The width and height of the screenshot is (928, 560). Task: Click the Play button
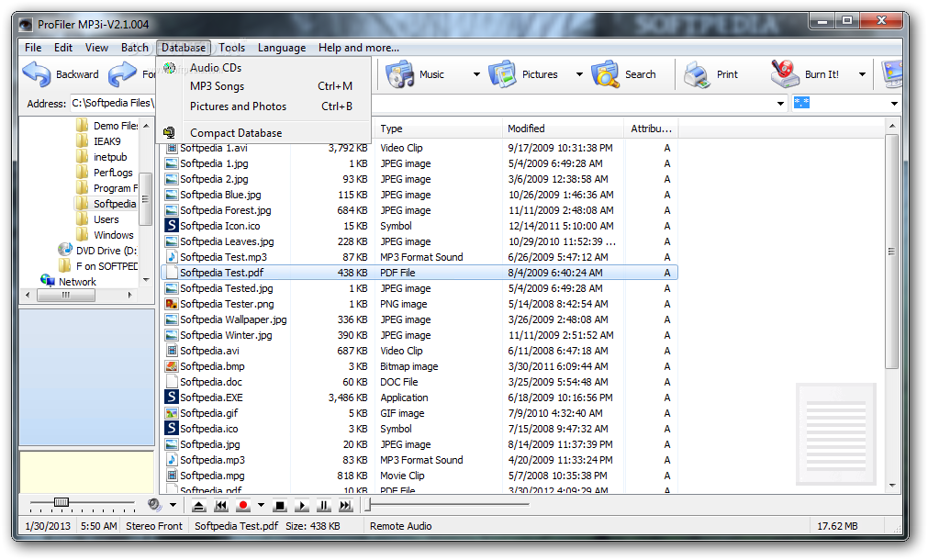point(302,506)
